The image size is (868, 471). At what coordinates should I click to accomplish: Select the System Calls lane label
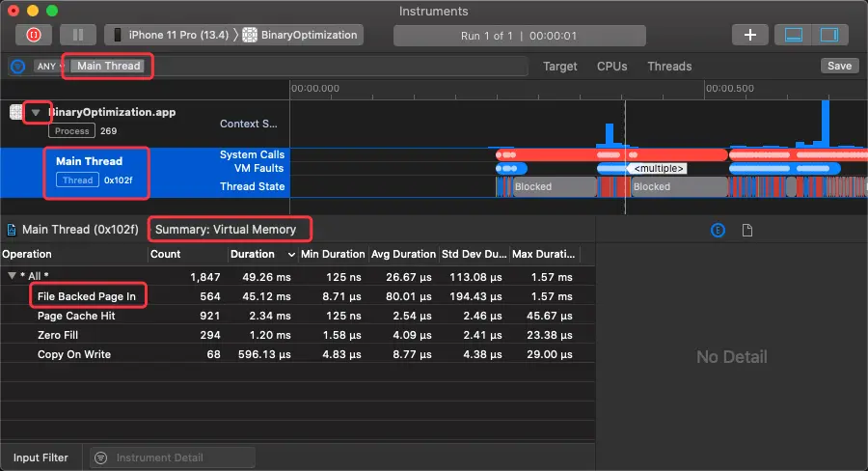tap(252, 154)
